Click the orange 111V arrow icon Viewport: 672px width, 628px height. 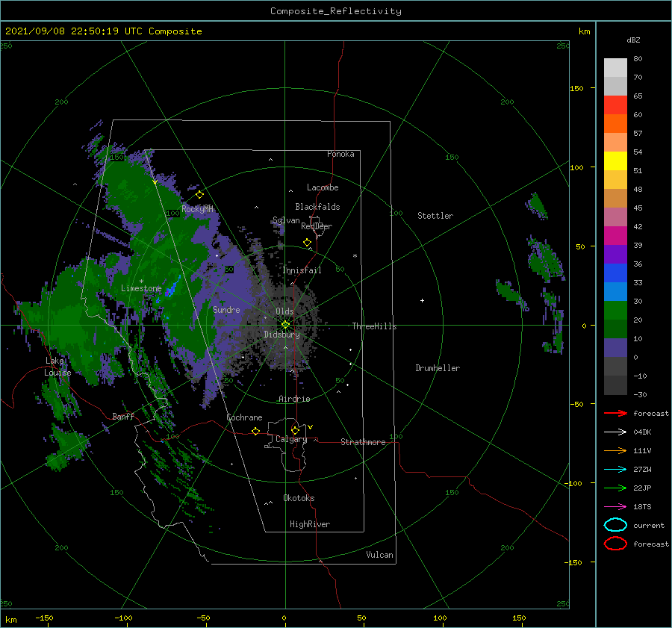tap(615, 450)
